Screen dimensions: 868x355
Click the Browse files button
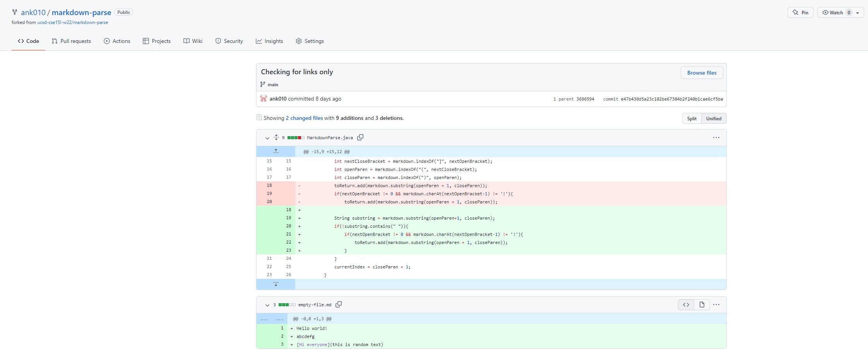coord(701,73)
